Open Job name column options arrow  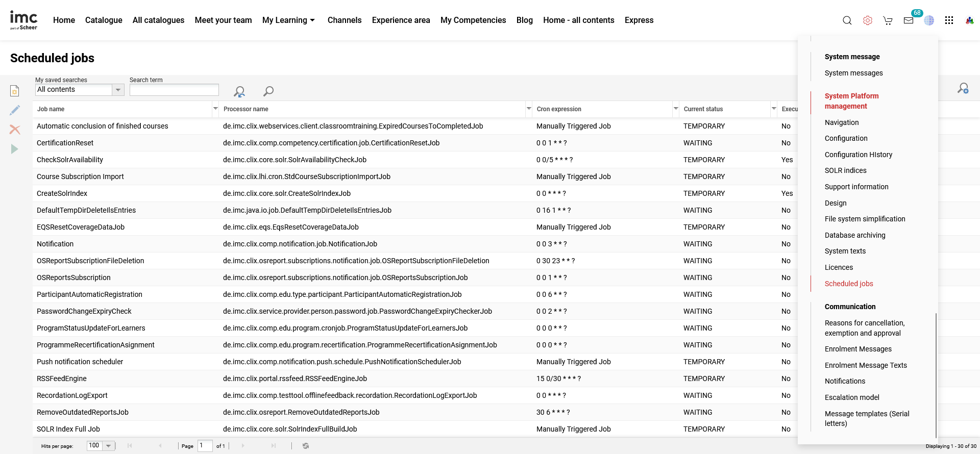[215, 109]
